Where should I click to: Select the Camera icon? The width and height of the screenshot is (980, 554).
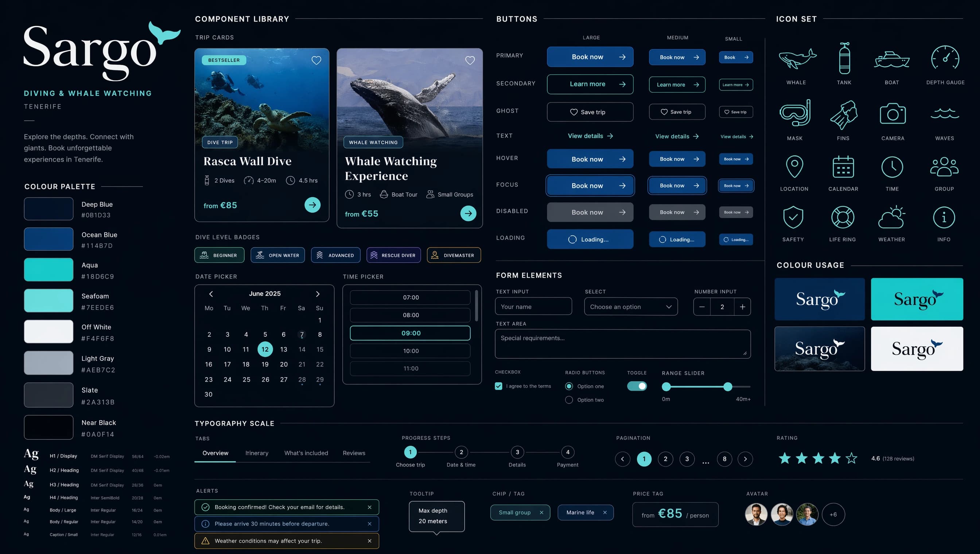[x=892, y=113]
